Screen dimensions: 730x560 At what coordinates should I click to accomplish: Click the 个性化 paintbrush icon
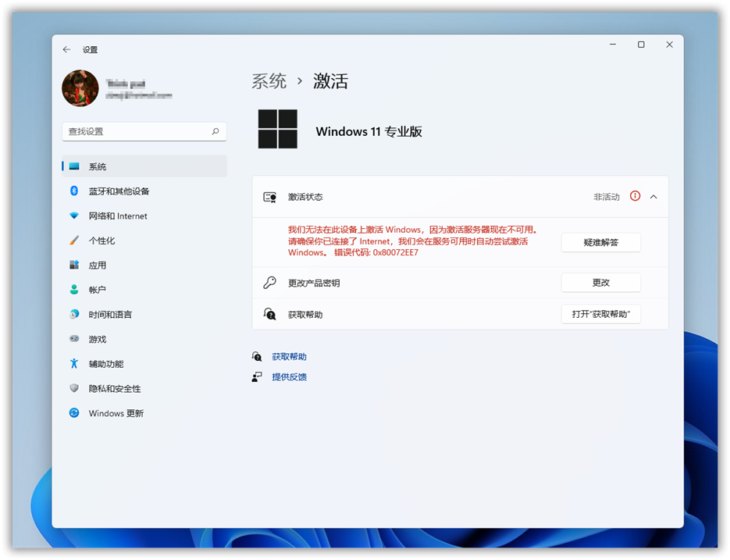tap(74, 241)
